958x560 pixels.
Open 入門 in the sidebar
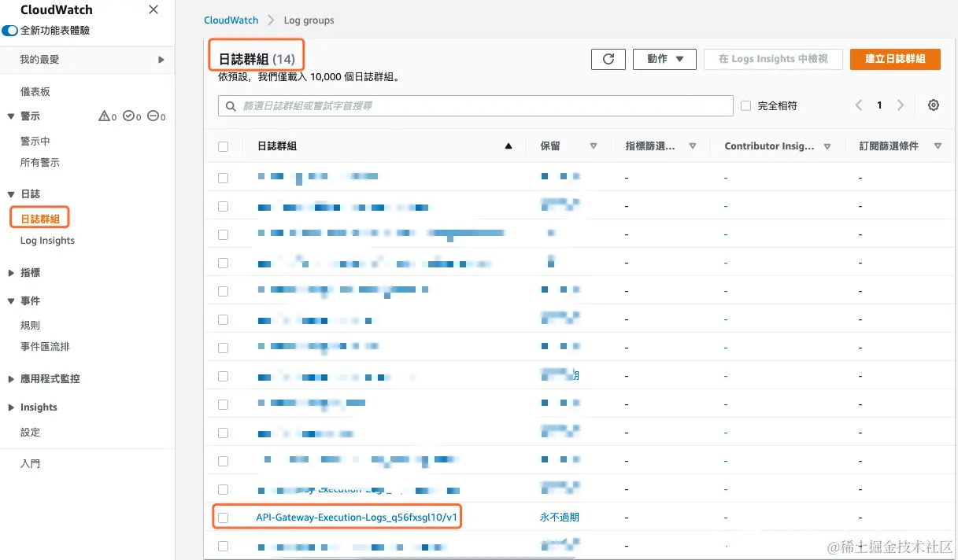click(x=30, y=464)
